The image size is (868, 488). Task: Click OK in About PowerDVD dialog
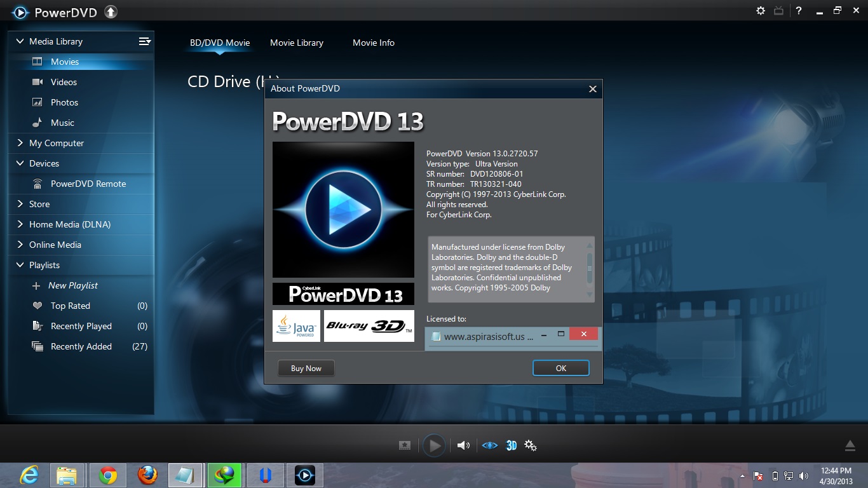(561, 369)
